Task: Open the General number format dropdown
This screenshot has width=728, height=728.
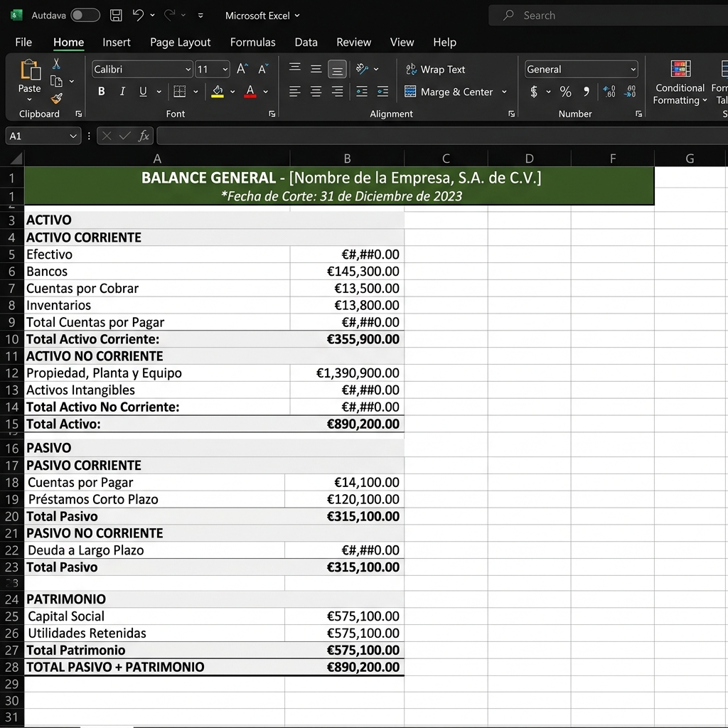Action: 633,70
